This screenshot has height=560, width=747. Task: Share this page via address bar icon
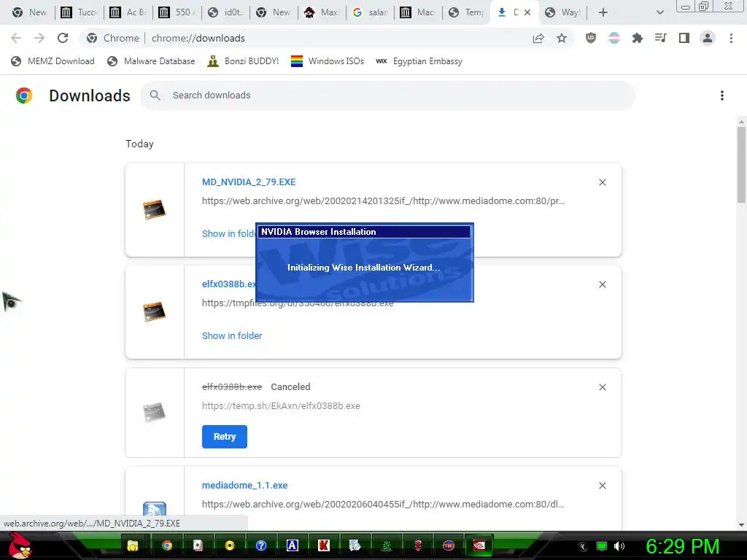click(538, 38)
